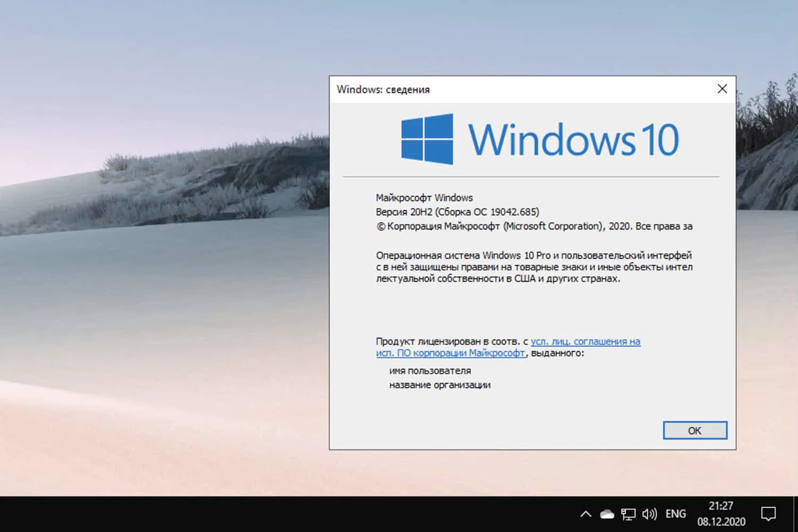Viewport: 798px width, 532px height.
Task: Click the dialog title "Windows: сведения"
Action: tap(383, 89)
